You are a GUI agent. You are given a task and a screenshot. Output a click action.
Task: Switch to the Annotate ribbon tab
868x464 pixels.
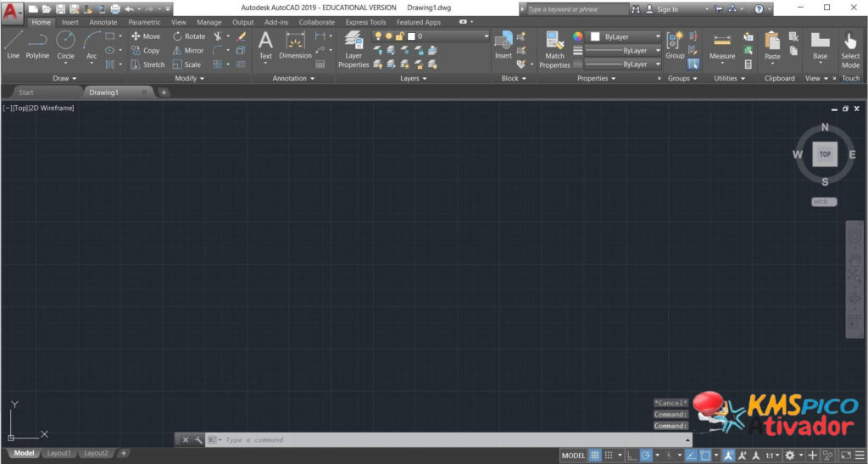[103, 22]
